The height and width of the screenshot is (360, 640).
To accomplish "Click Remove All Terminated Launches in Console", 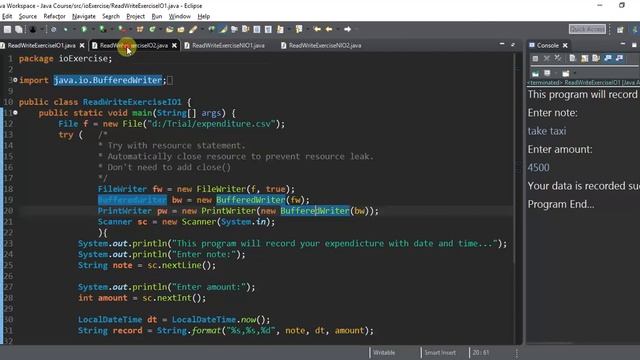I will 558,58.
